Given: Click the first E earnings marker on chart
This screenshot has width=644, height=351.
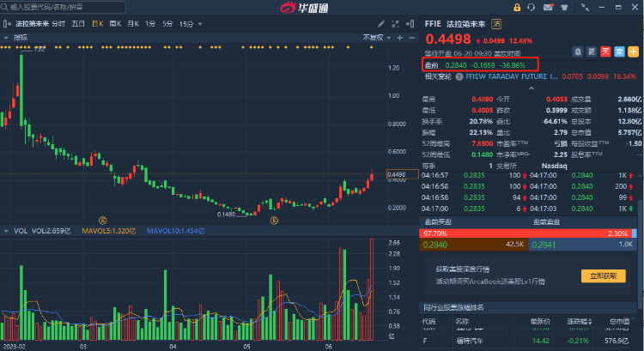Looking at the screenshot, I should pyautogui.click(x=103, y=221).
